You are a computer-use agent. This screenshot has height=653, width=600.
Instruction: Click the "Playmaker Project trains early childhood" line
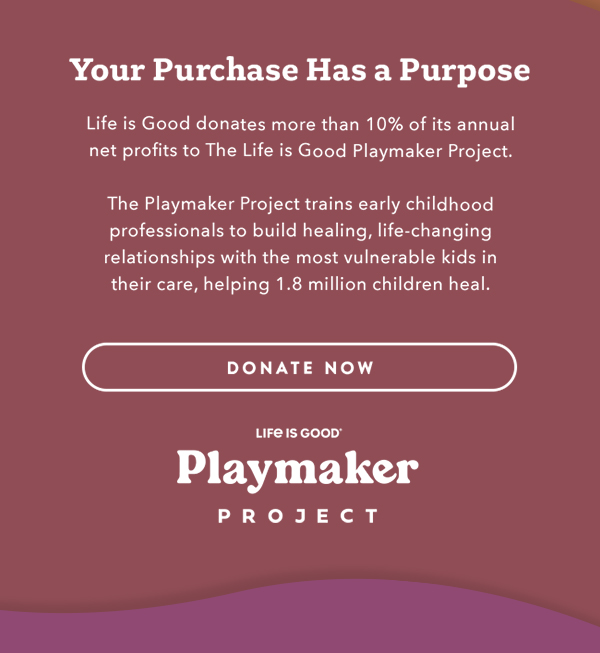click(x=300, y=204)
